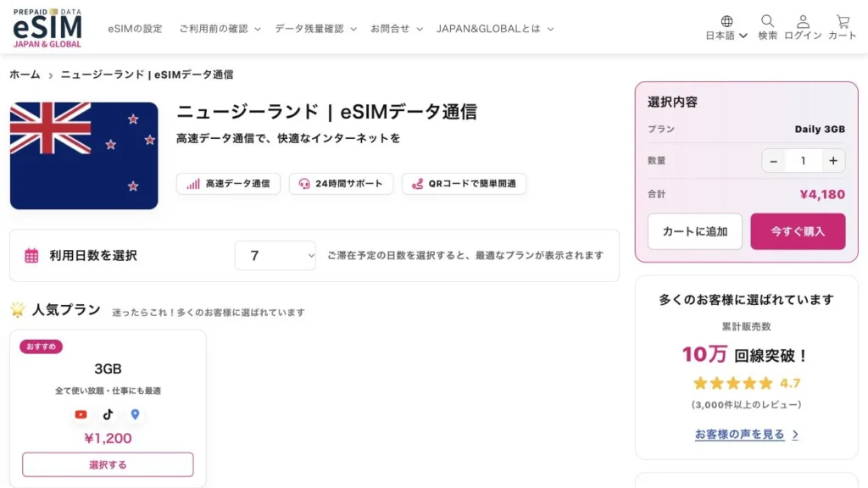The width and height of the screenshot is (868, 488).
Task: Click the globe language icon
Action: (x=726, y=21)
